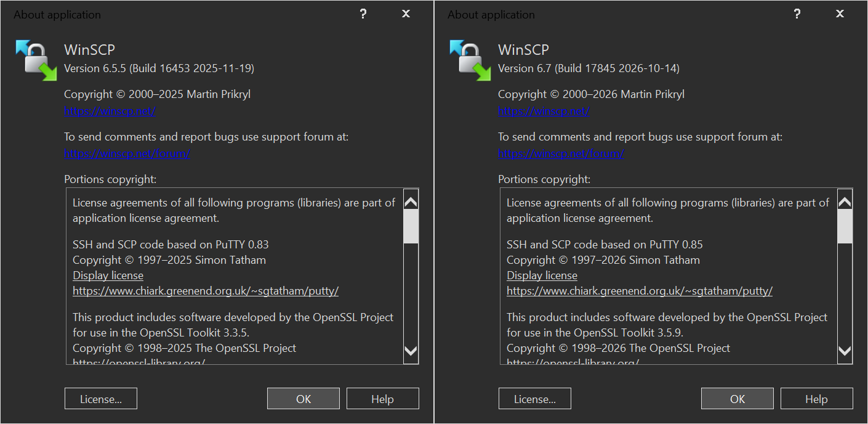Viewport: 868px width, 424px height.
Task: Click the scrollbar thumb in the 6.5.5 dialog
Action: (x=411, y=226)
